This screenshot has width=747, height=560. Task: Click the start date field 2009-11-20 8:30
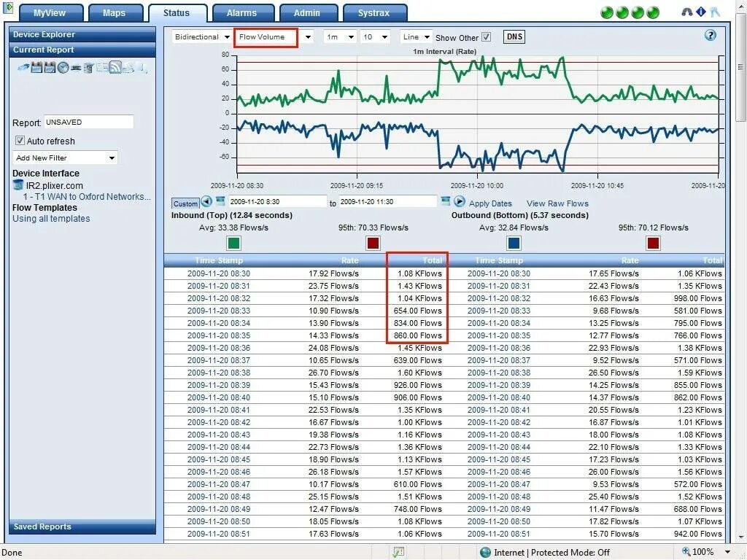tap(277, 202)
